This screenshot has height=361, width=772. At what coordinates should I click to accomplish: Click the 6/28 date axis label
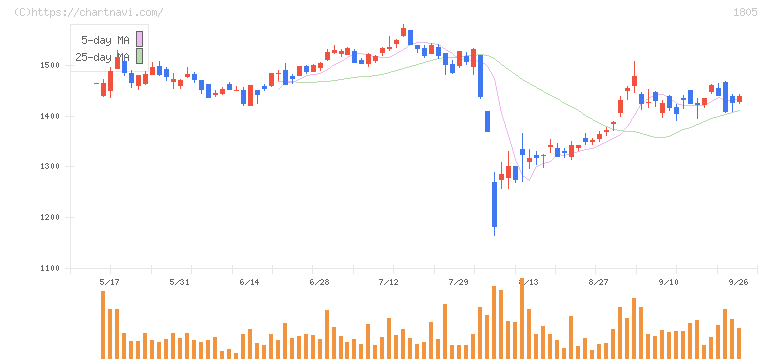(319, 282)
